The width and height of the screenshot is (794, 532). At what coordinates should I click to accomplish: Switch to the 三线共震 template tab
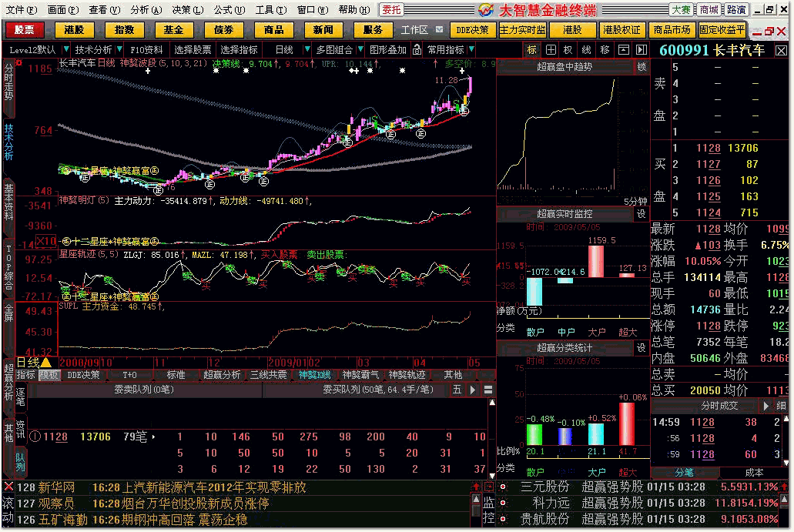[268, 375]
